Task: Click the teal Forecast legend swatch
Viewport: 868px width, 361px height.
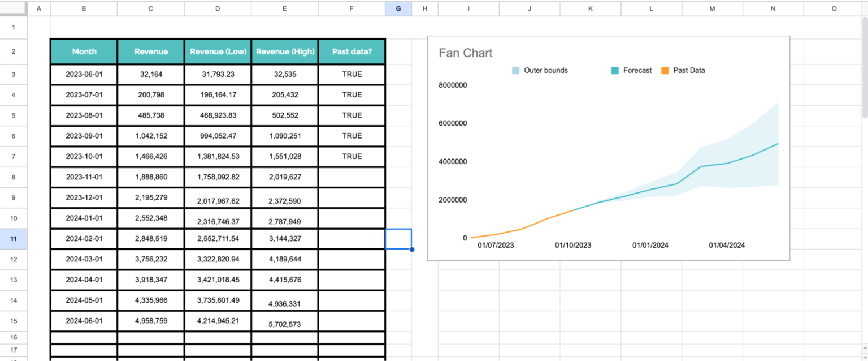Action: [615, 71]
